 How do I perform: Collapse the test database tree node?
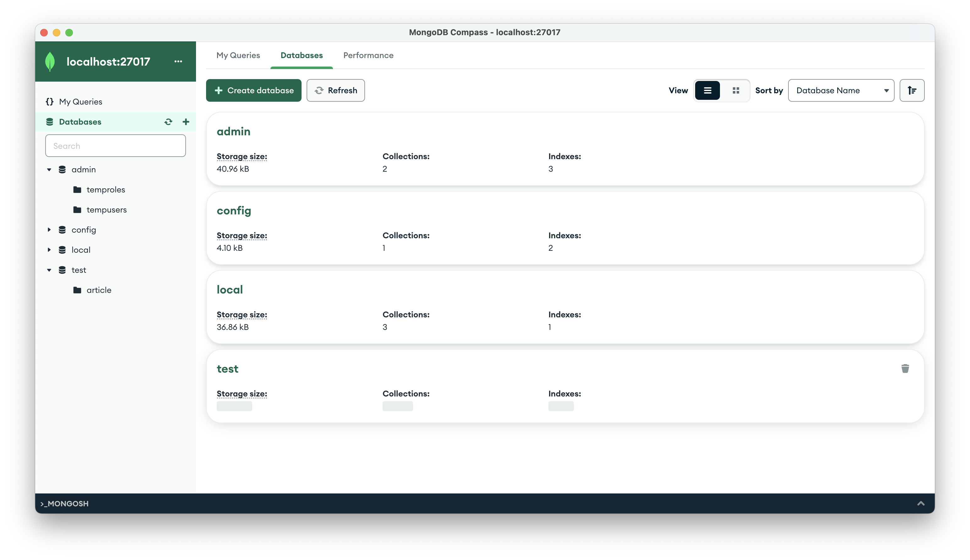[49, 270]
